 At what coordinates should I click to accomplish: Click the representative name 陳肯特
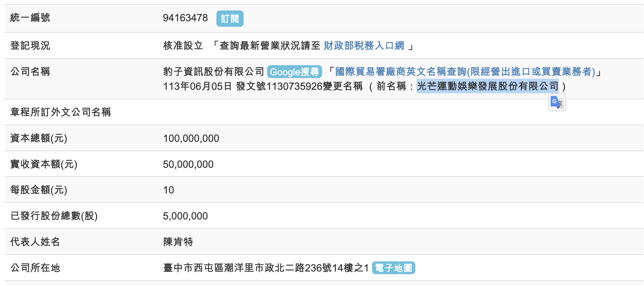point(178,242)
